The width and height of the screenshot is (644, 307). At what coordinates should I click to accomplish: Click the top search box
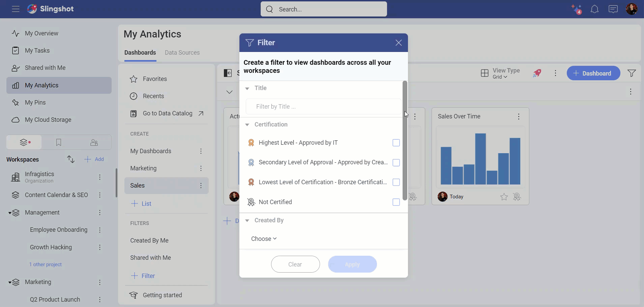324,9
